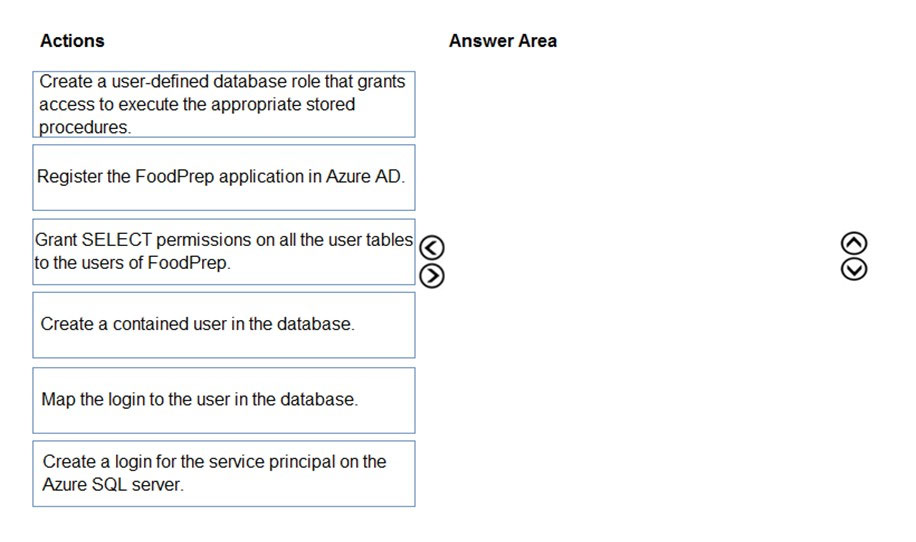Viewport: 916px width, 542px height.
Task: Select Create a contained user in the database
Action: 224,325
